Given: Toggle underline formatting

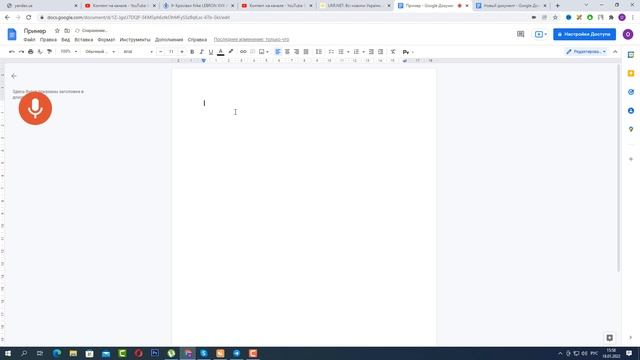Looking at the screenshot, I should point(211,52).
